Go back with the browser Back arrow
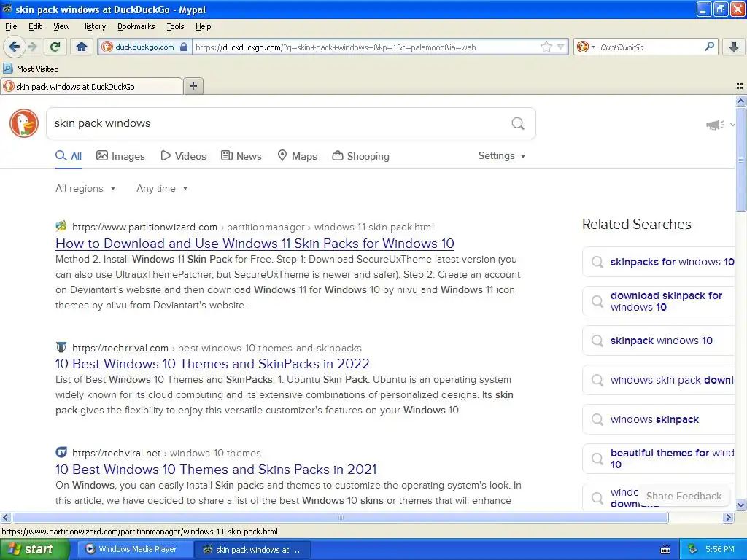747x560 pixels. 14,47
